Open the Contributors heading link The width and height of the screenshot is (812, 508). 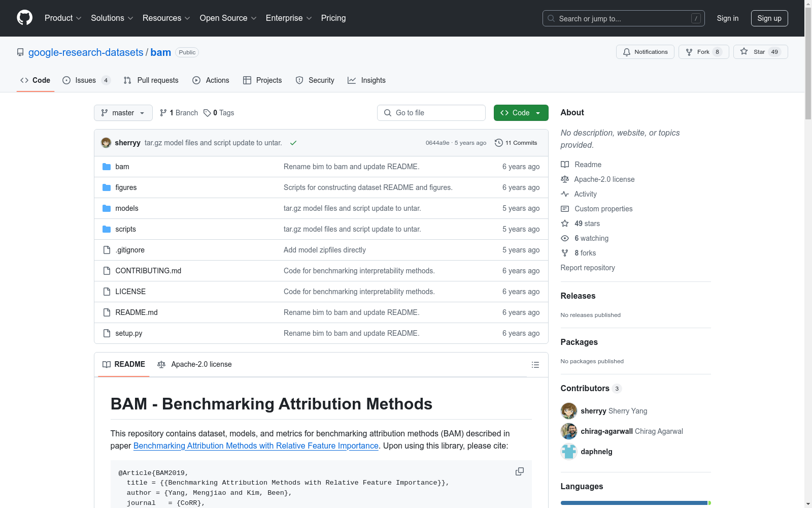tap(591, 388)
